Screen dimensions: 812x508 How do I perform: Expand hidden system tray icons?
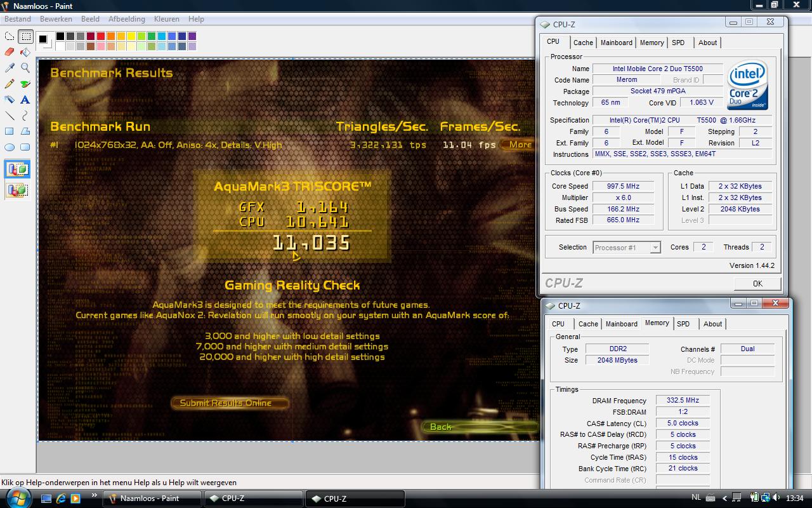click(x=724, y=498)
